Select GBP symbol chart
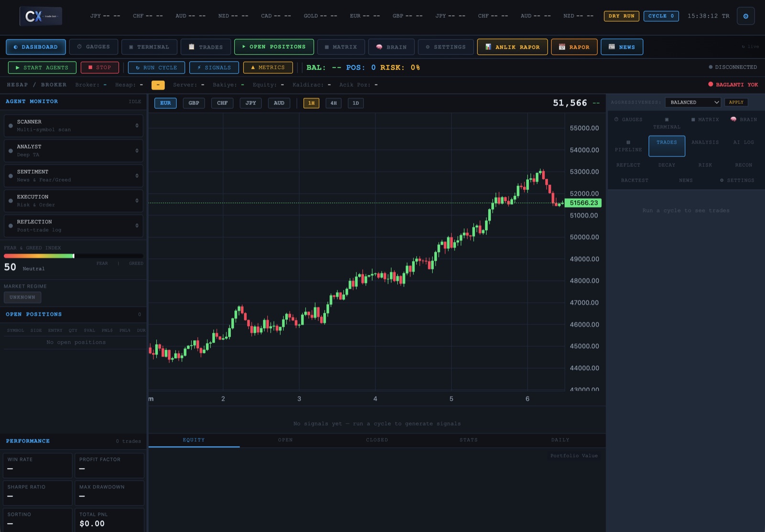Viewport: 765px width, 532px height. (194, 103)
